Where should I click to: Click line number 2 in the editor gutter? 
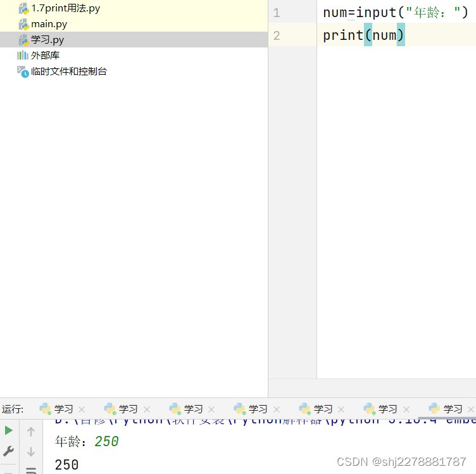(x=276, y=36)
